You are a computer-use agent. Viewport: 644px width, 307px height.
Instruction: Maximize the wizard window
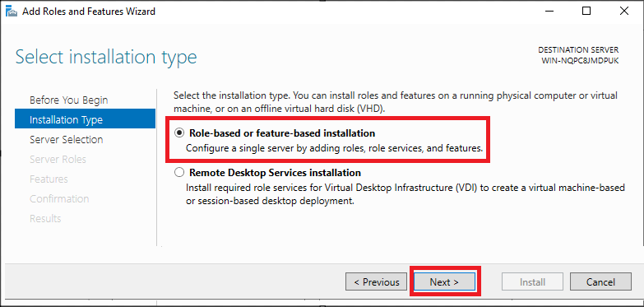coord(586,11)
